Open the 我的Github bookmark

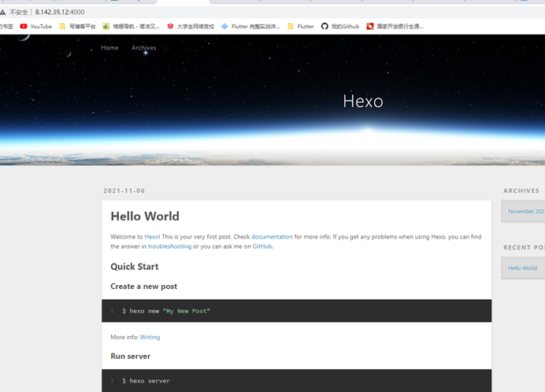click(340, 27)
